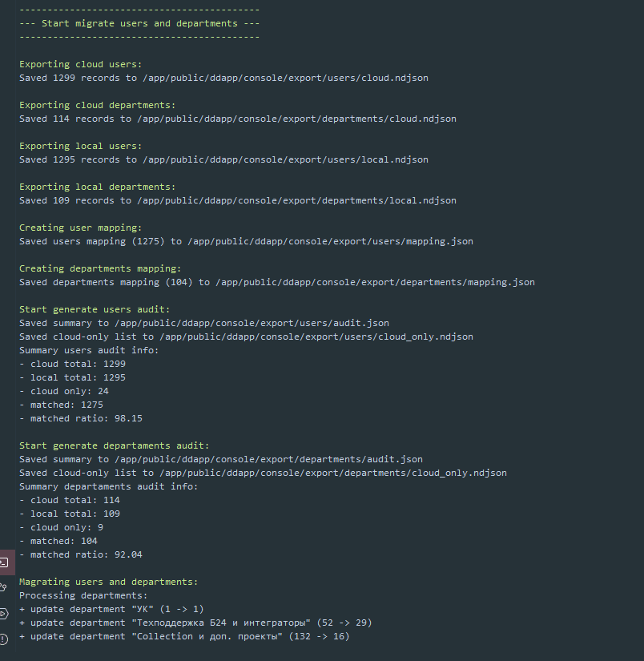This screenshot has height=661, width=644.
Task: Click the "Collection и доп. проекты" update line
Action: point(184,636)
